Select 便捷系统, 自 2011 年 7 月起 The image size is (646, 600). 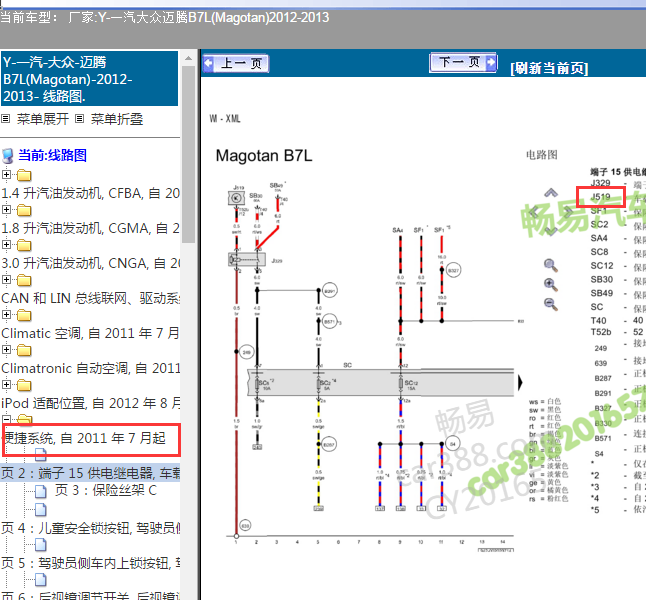(84, 438)
